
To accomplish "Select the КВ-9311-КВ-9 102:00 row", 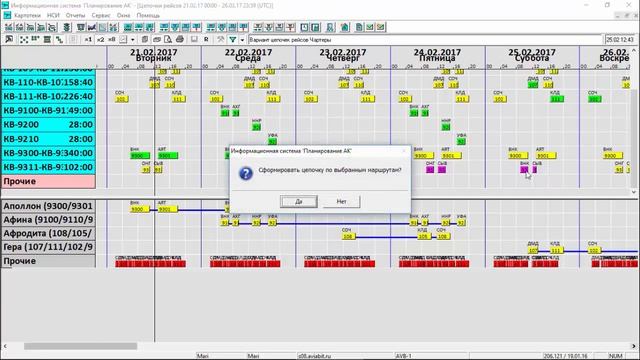I will coord(48,167).
